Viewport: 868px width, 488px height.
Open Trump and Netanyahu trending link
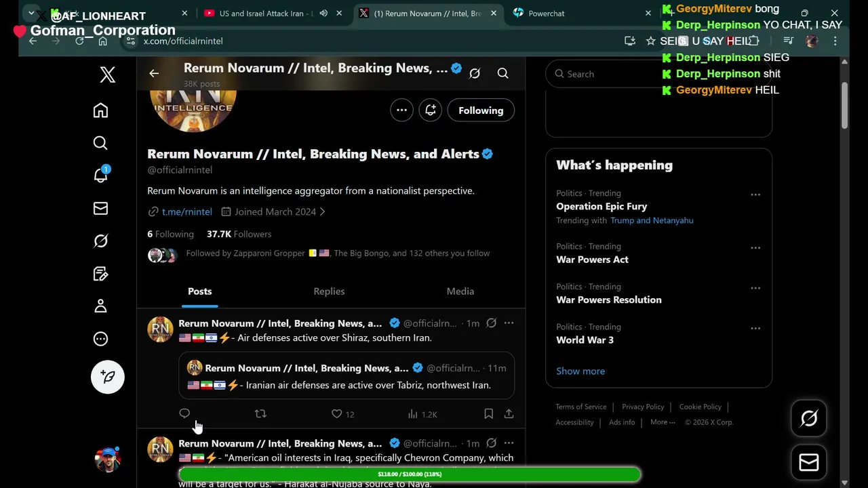click(x=652, y=220)
